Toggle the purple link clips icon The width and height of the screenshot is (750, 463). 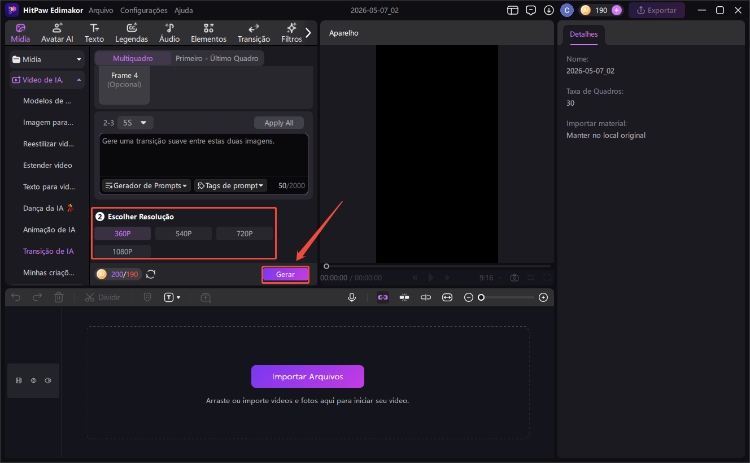[383, 298]
